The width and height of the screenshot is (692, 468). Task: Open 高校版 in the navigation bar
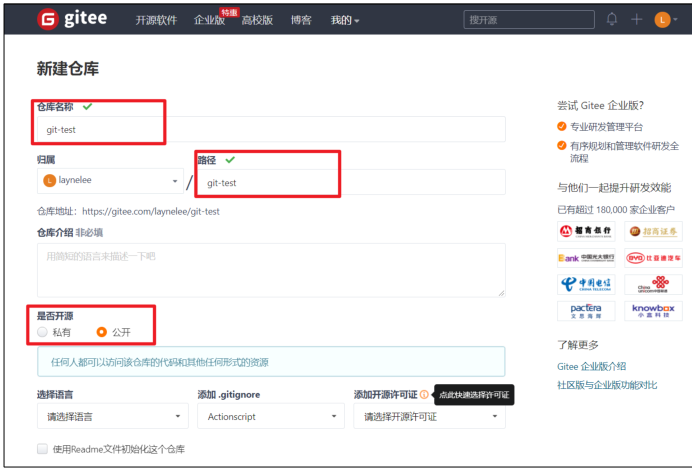coord(257,20)
